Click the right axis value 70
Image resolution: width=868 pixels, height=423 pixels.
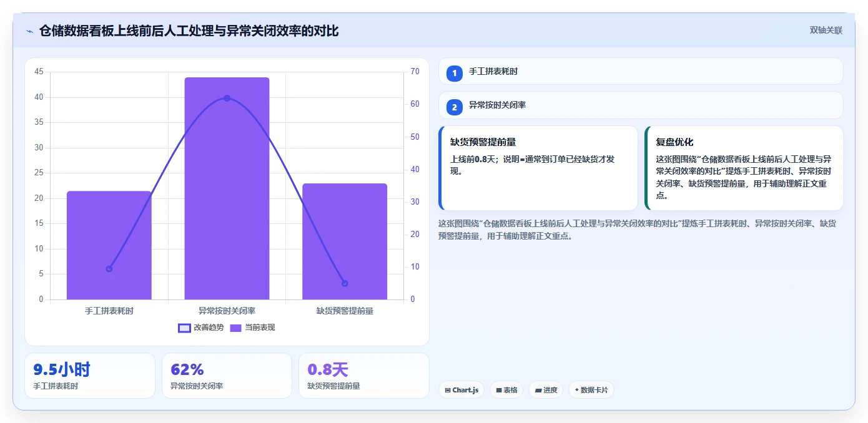click(415, 72)
